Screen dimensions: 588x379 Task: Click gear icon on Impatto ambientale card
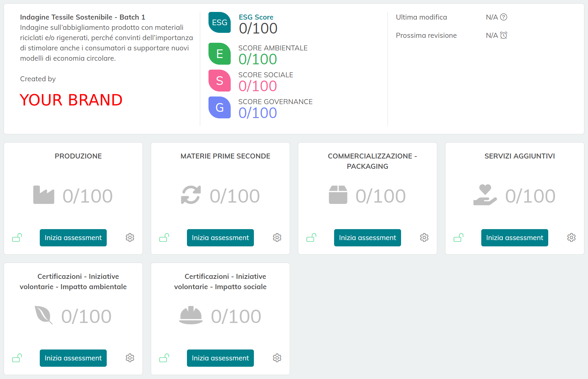[x=130, y=358]
